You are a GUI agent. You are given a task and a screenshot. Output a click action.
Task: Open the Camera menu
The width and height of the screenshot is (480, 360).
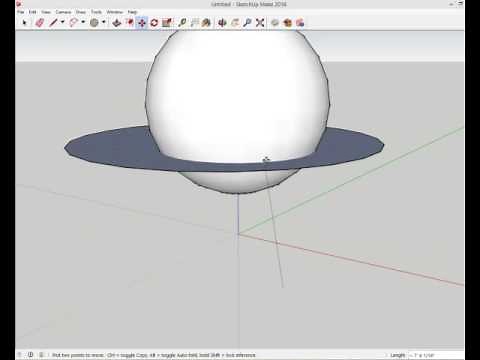[63, 12]
